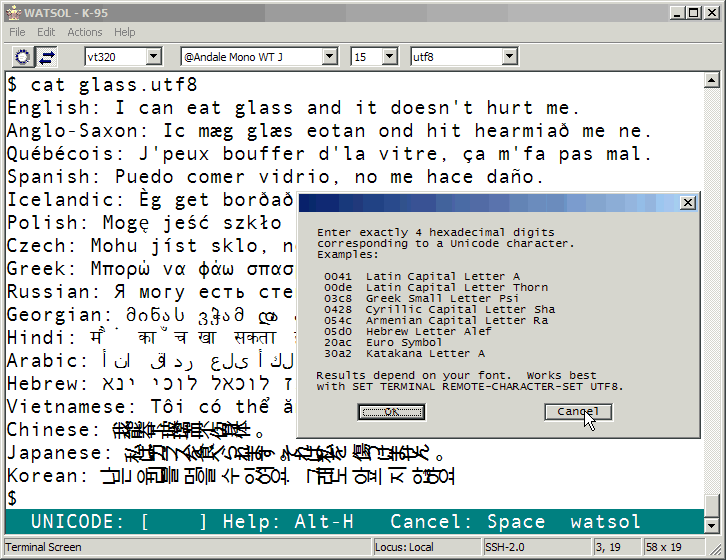Click the K-95 application icon in title bar
This screenshot has width=726, height=560.
(x=12, y=12)
